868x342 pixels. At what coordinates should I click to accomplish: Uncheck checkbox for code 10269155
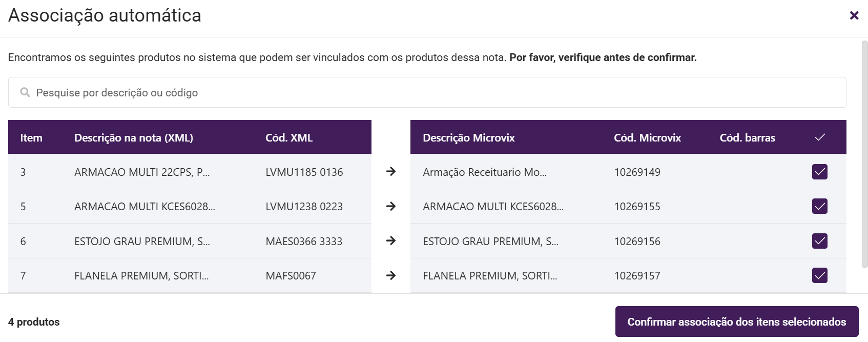[820, 206]
